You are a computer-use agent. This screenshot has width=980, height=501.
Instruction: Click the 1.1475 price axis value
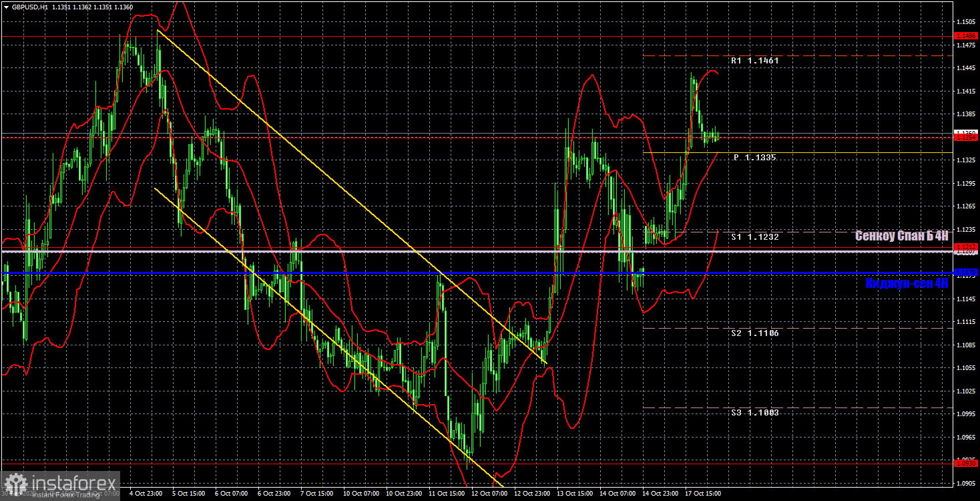[966, 45]
